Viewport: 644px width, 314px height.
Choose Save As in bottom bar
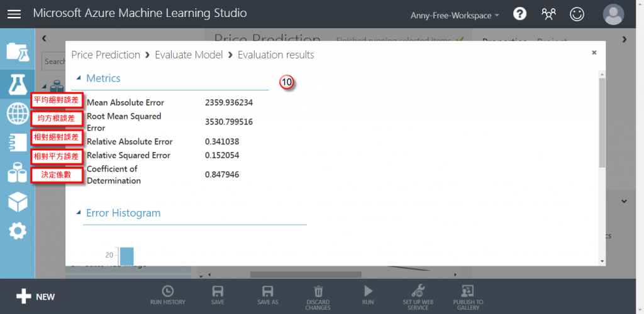268,296
